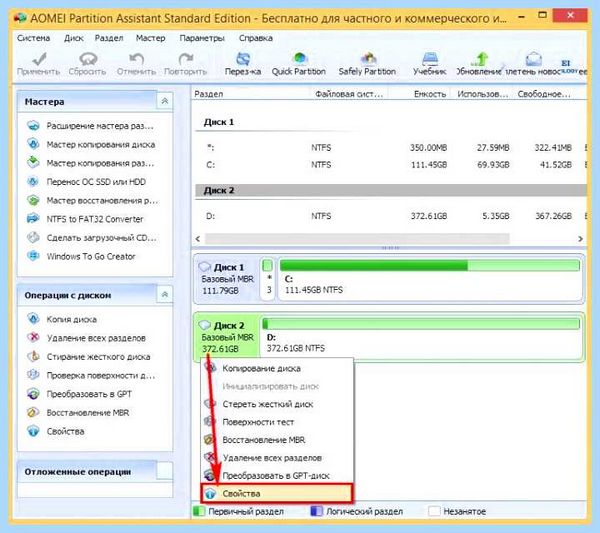Sort by the Емкость column header

[419, 94]
